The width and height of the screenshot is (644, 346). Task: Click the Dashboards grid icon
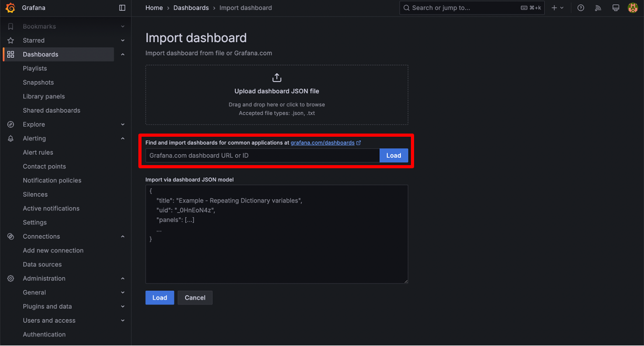(x=11, y=54)
